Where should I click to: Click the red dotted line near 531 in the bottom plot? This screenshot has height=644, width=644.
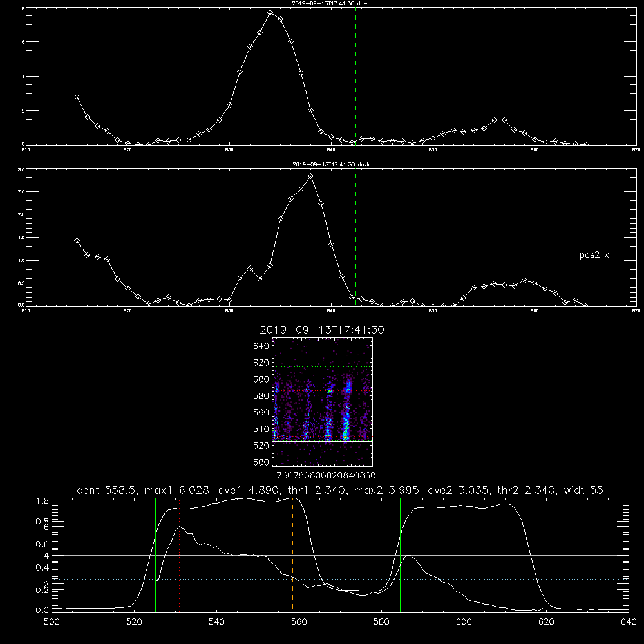tap(180, 554)
